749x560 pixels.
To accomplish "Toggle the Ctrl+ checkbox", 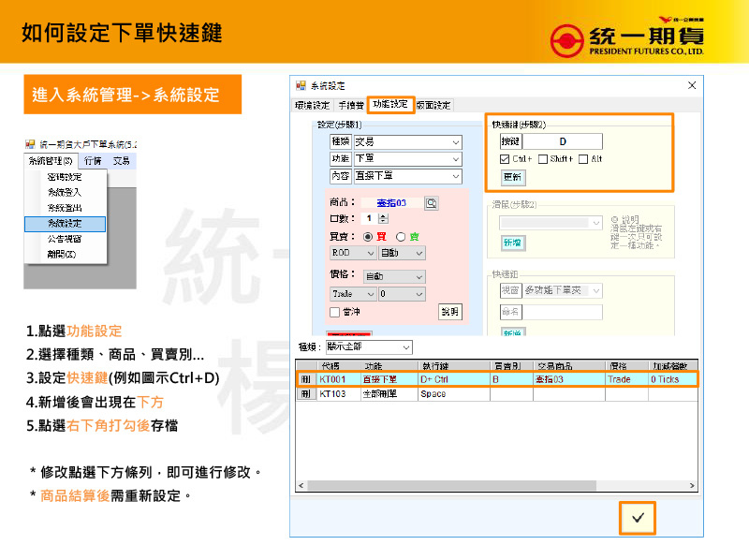I will [505, 159].
